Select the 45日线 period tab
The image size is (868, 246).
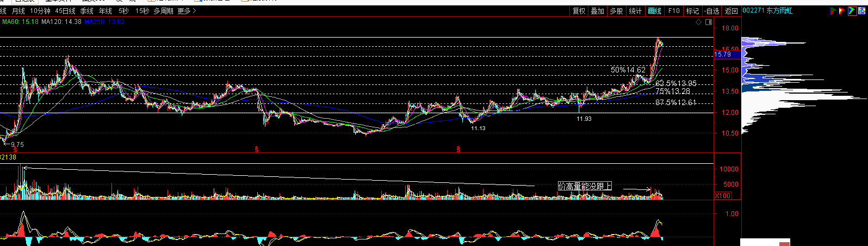65,11
